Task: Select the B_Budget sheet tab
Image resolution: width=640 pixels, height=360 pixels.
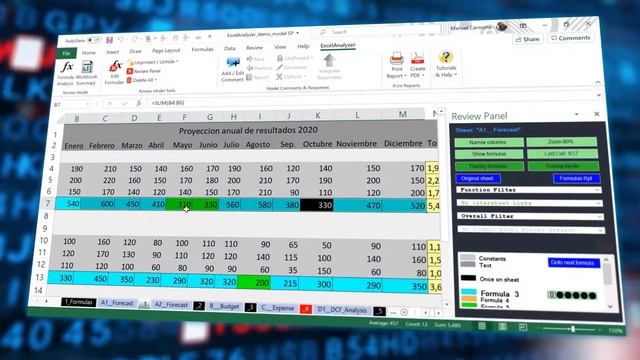Action: (x=224, y=306)
